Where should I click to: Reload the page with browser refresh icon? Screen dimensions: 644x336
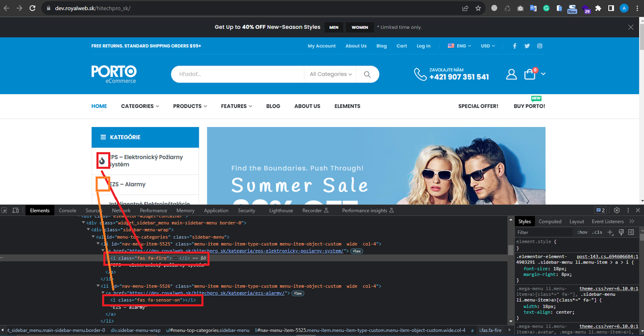click(x=33, y=9)
